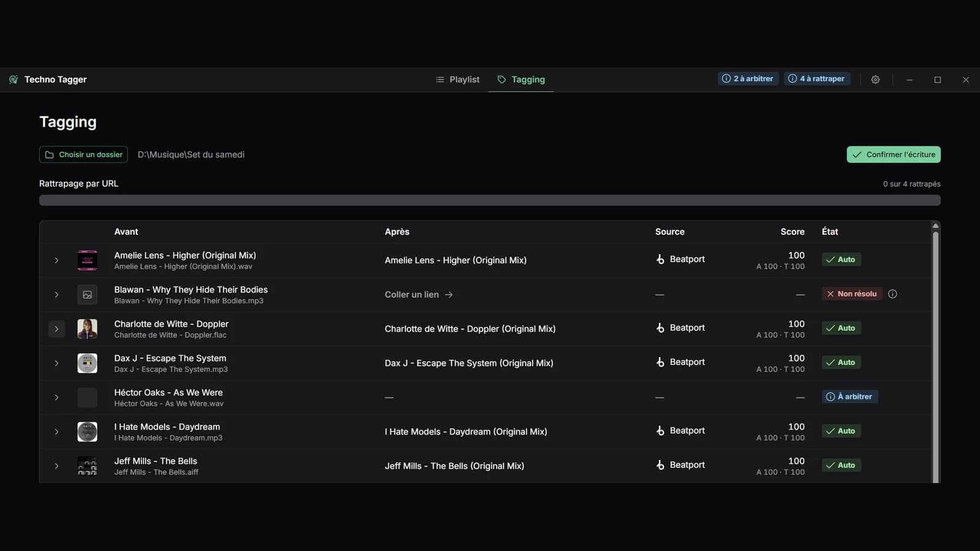
Task: Click Blawan missing-cover placeholder image icon
Action: click(87, 294)
